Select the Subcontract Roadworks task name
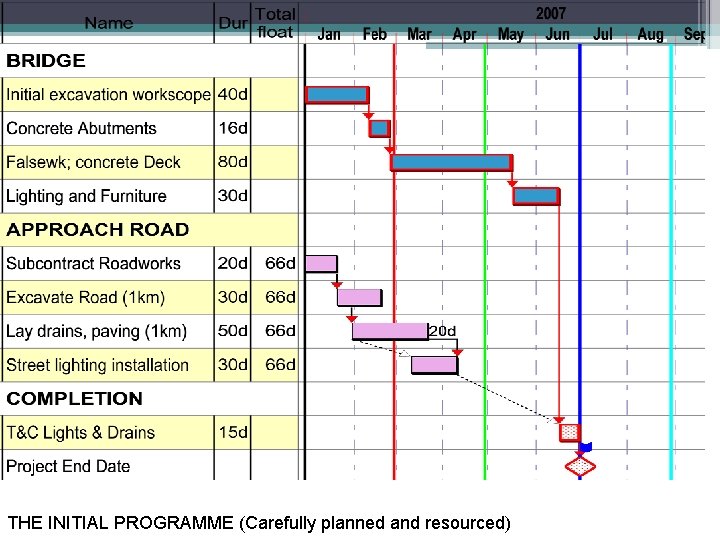Image resolution: width=720 pixels, height=540 pixels. point(93,264)
